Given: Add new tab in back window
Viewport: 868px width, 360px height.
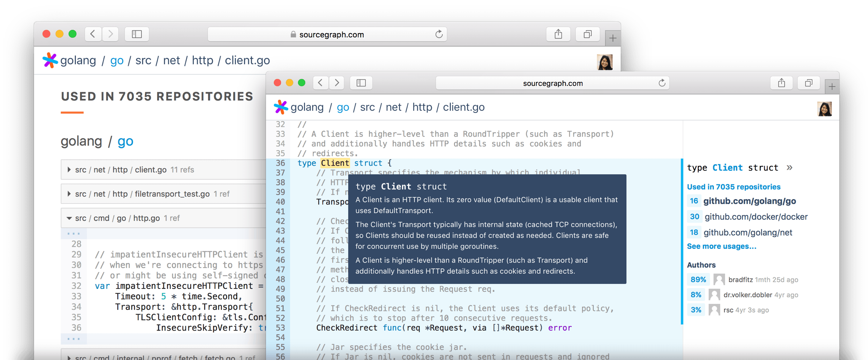Looking at the screenshot, I should click(x=613, y=38).
